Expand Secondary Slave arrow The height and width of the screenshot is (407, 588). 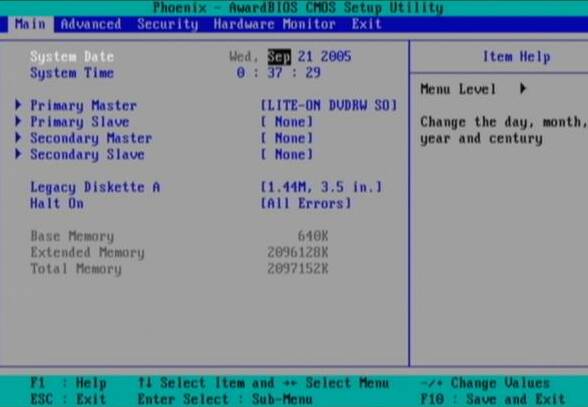(x=18, y=154)
